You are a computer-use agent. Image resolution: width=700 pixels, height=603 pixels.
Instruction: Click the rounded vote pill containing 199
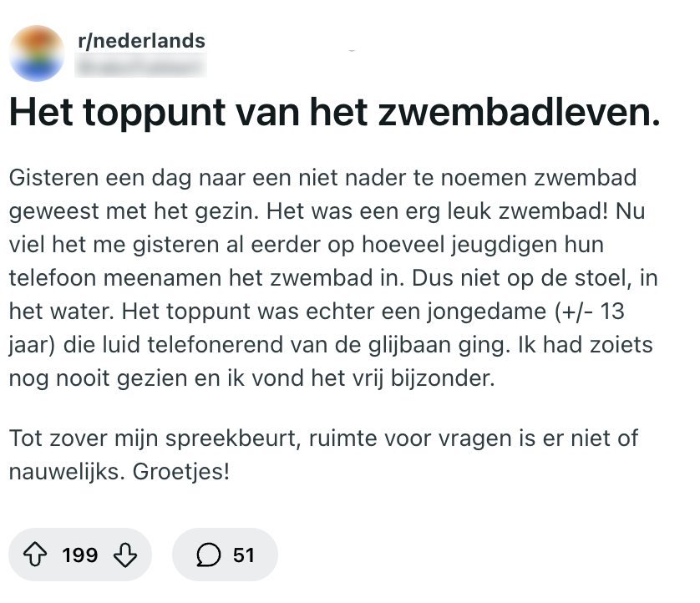tap(80, 554)
